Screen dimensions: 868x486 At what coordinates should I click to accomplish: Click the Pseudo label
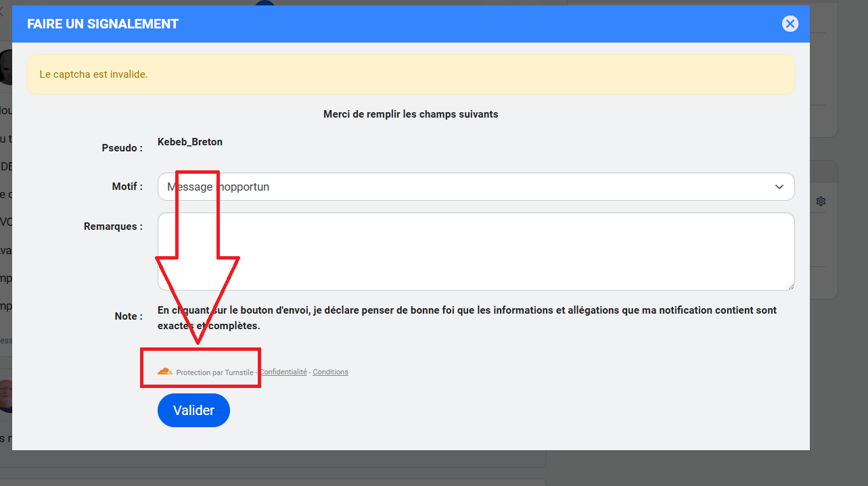tap(122, 147)
